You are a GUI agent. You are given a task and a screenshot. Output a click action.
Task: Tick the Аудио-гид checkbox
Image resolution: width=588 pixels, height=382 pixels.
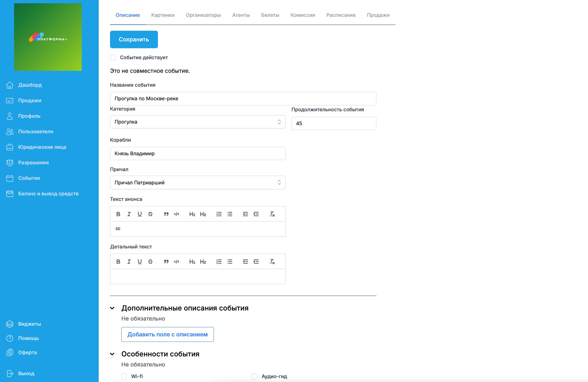click(x=255, y=377)
